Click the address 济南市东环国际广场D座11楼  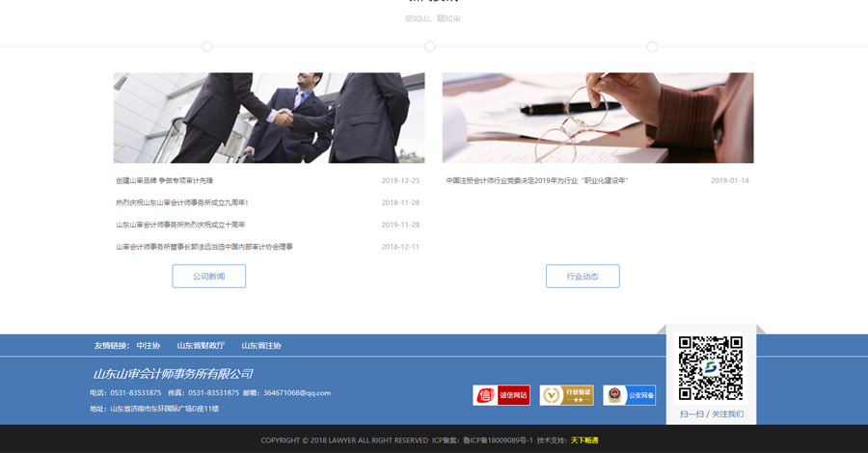[x=164, y=409]
